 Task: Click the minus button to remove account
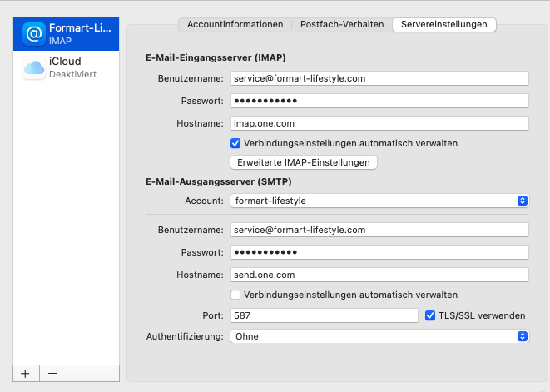pyautogui.click(x=52, y=374)
